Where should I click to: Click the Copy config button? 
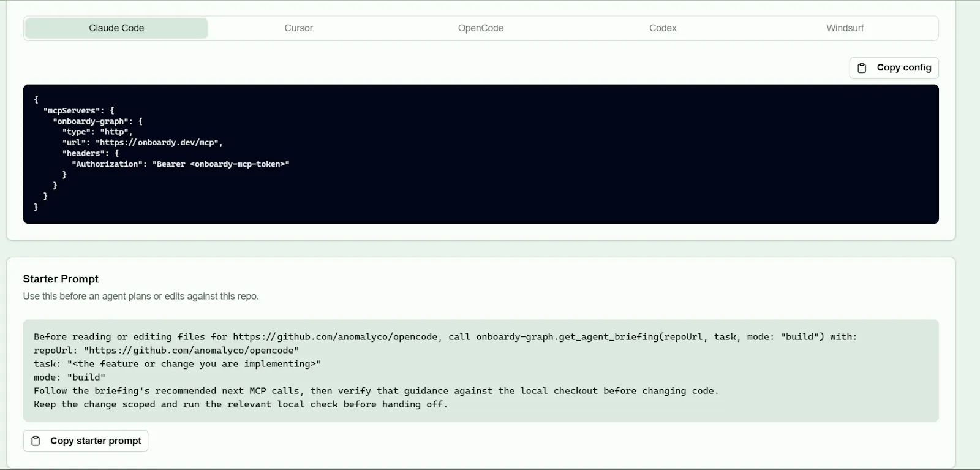[x=894, y=68]
